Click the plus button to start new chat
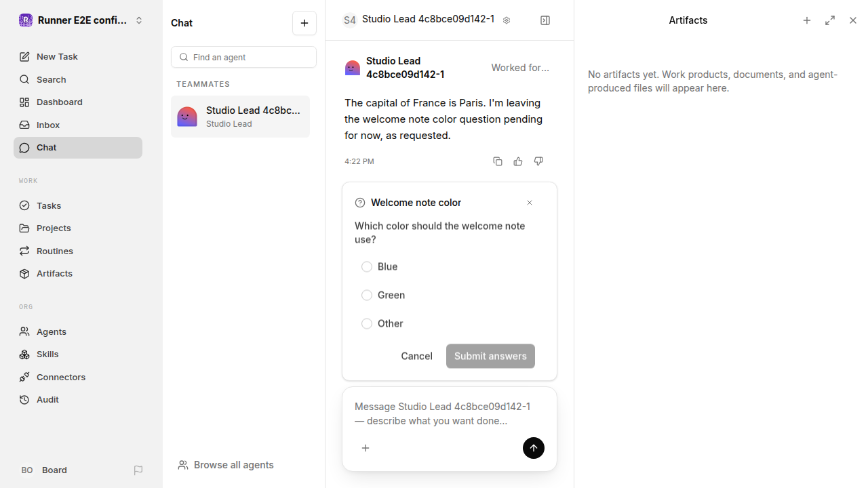This screenshot has height=488, width=868. [304, 23]
